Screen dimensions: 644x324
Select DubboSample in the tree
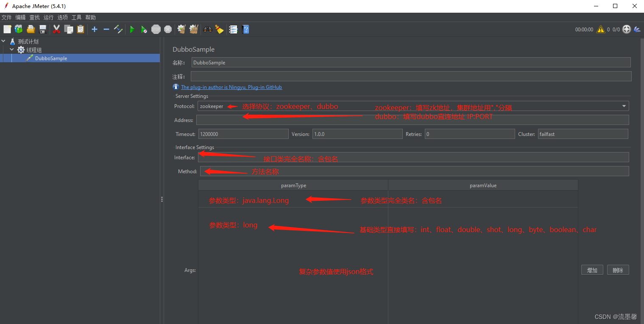coord(51,58)
